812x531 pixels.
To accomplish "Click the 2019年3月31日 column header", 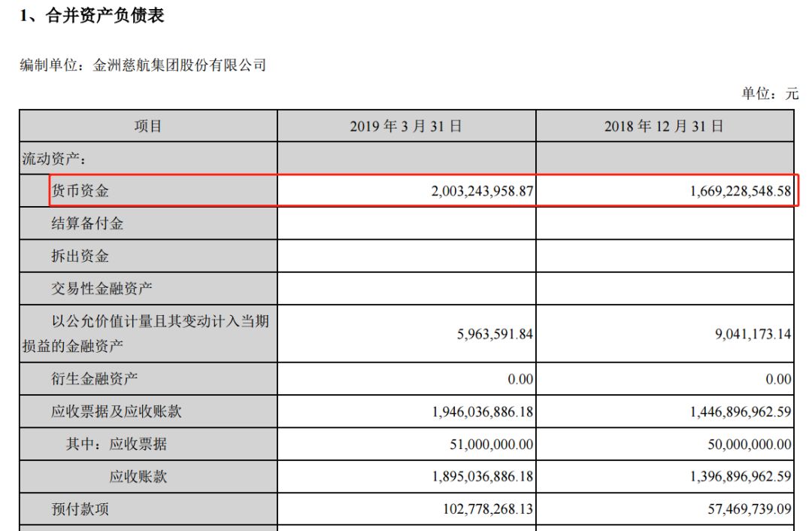I will click(x=406, y=126).
